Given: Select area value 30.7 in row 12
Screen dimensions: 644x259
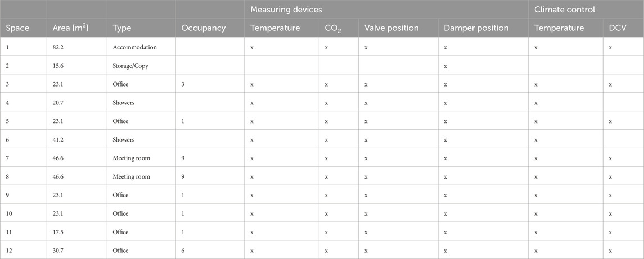Looking at the screenshot, I should pyautogui.click(x=58, y=251).
